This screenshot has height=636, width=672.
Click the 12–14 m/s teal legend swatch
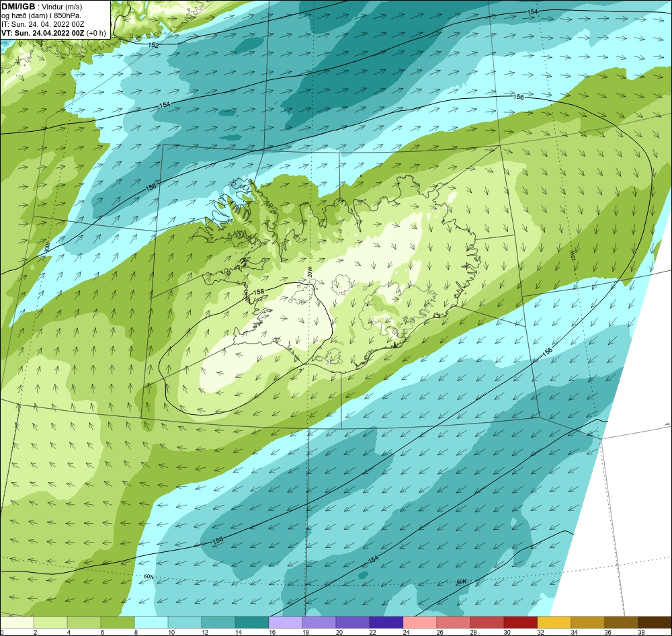pyautogui.click(x=218, y=623)
